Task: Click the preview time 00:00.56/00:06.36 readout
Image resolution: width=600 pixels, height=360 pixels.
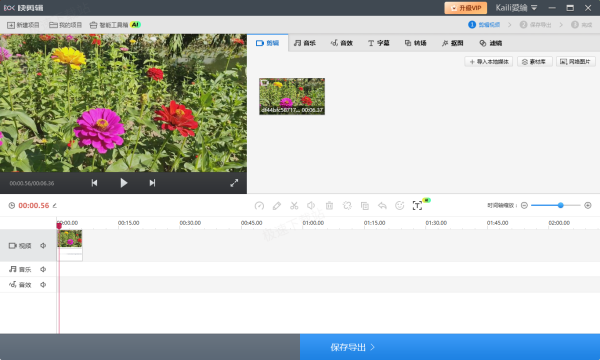Action: click(x=32, y=183)
